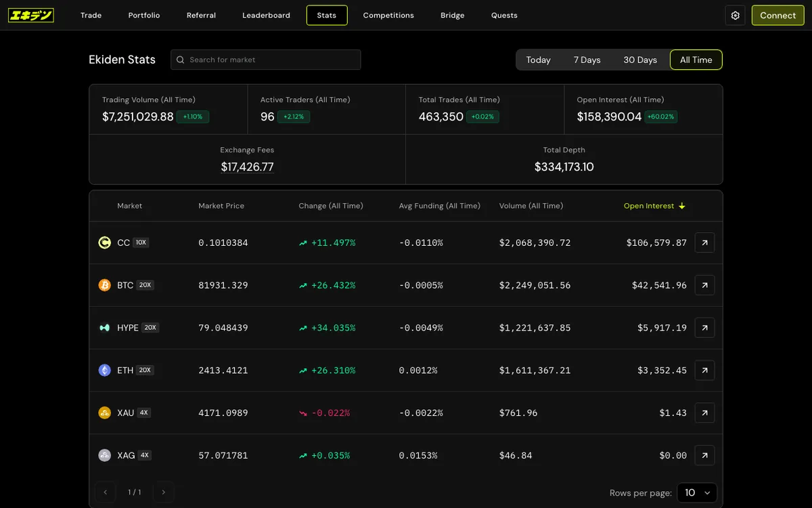Sort by Avg Funding column header
Screen dimensions: 812x508
440,206
